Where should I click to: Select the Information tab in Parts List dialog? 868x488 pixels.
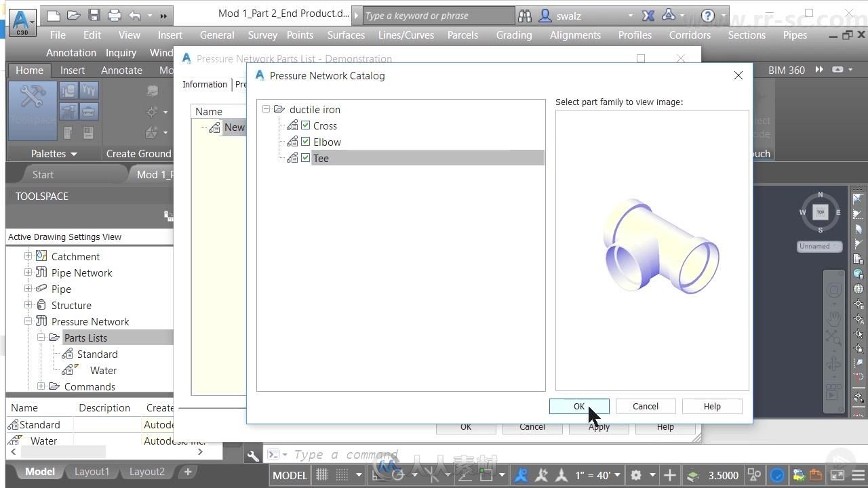(205, 84)
